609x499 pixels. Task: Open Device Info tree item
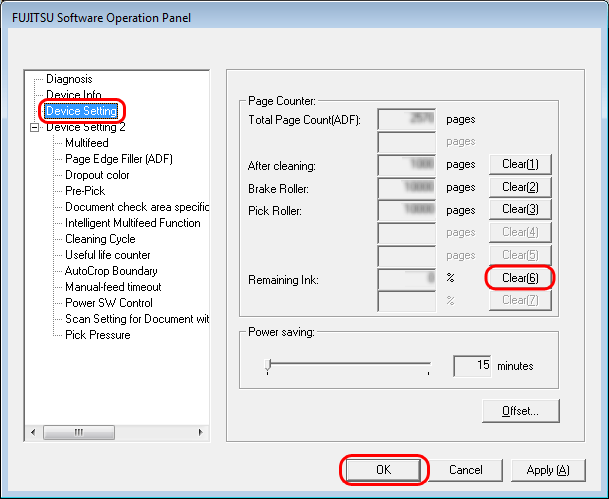[x=73, y=95]
